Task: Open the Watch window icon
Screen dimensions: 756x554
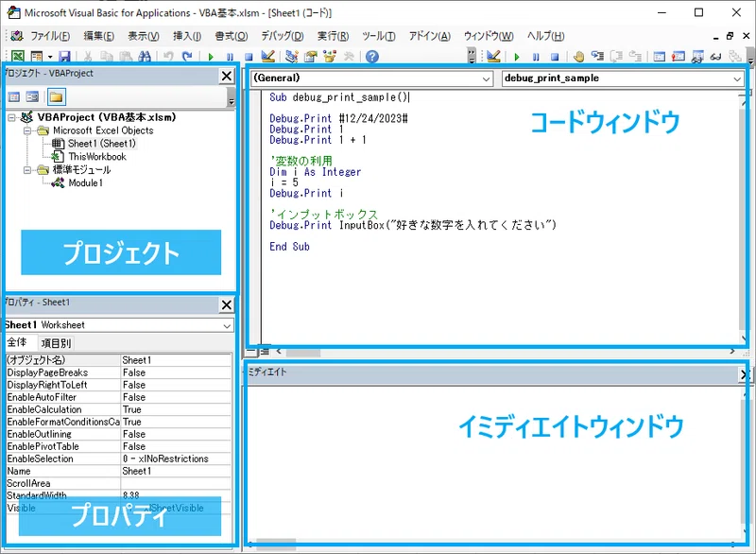Action: click(697, 57)
